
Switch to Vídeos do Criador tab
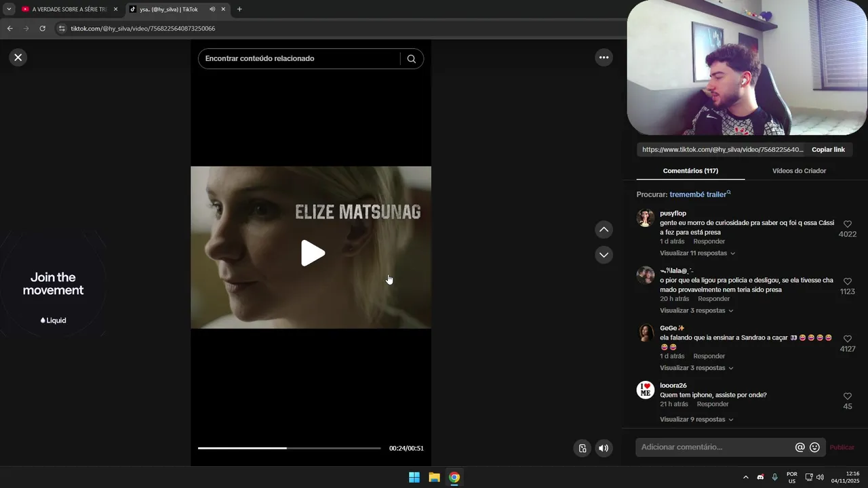click(799, 171)
